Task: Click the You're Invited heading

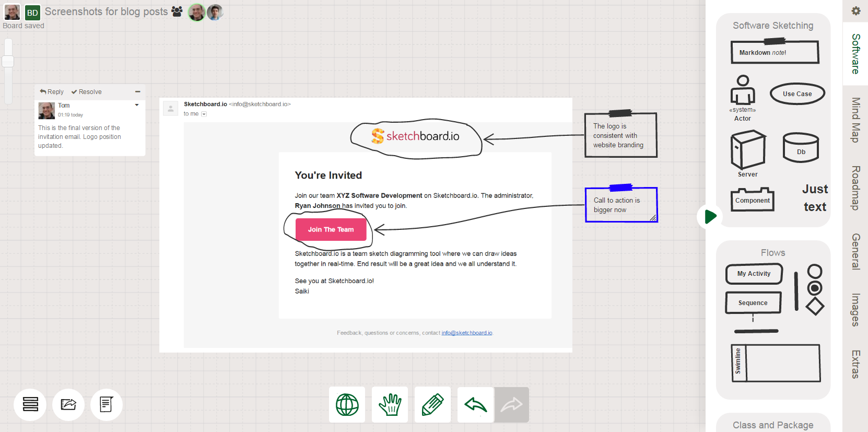Action: (x=329, y=176)
